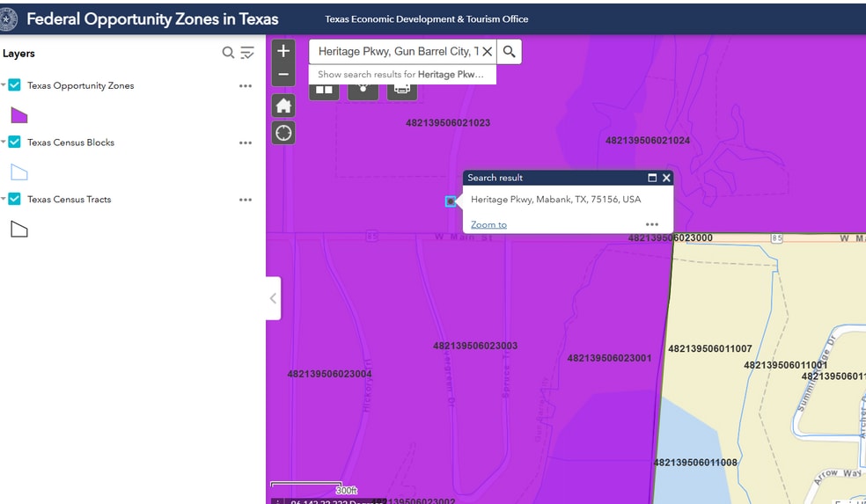The height and width of the screenshot is (504, 866).
Task: Clear the address search text
Action: click(x=487, y=52)
